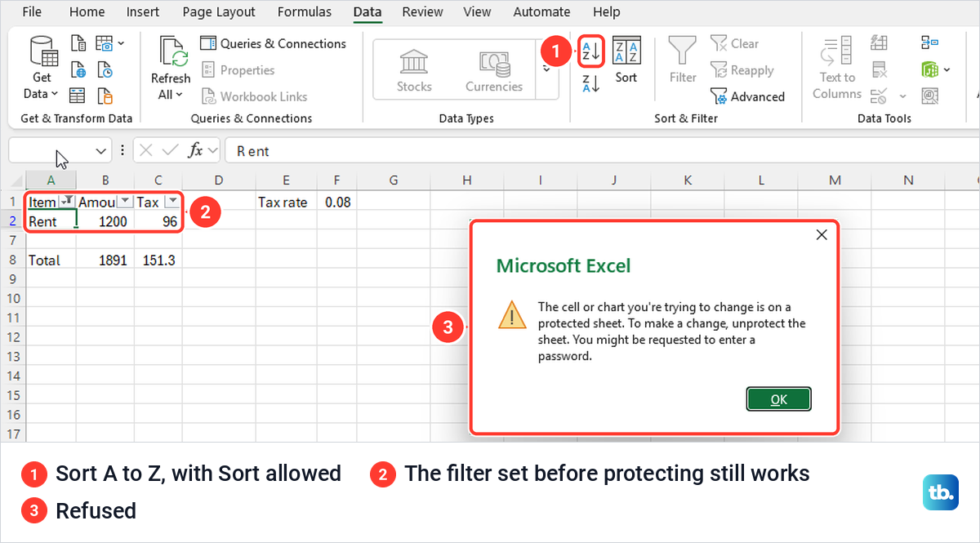This screenshot has width=980, height=543.
Task: Reapply the filter
Action: 742,70
